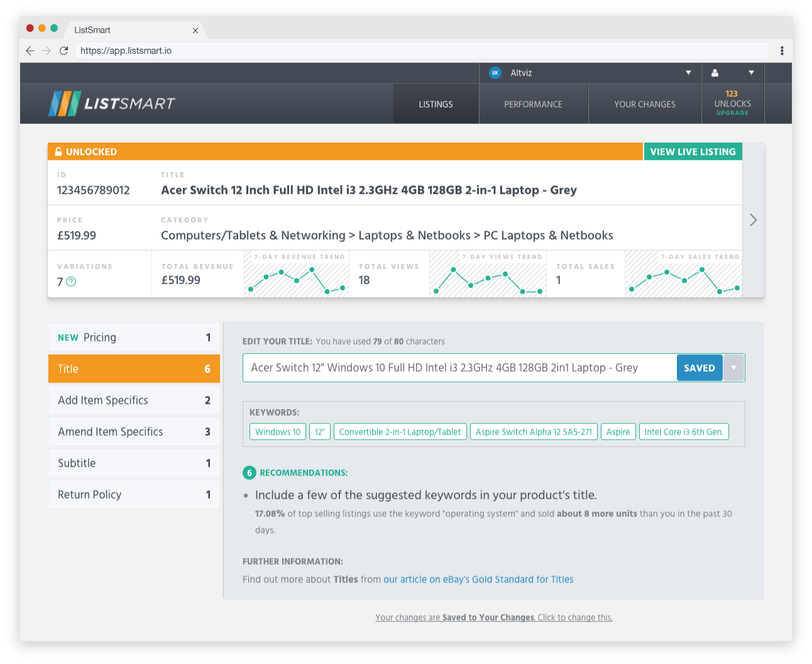
Task: Click the UK flag badge
Action: tap(495, 73)
